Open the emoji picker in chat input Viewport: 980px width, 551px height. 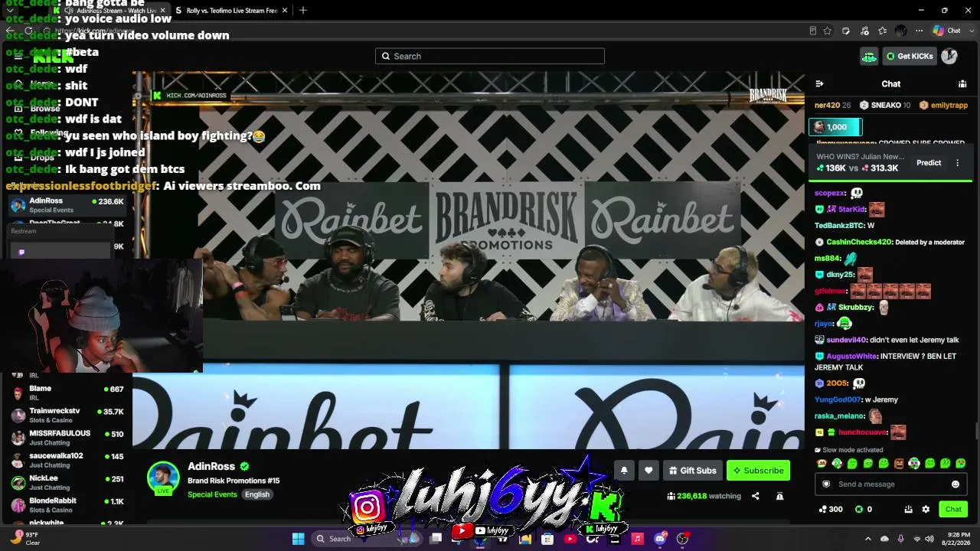(955, 484)
